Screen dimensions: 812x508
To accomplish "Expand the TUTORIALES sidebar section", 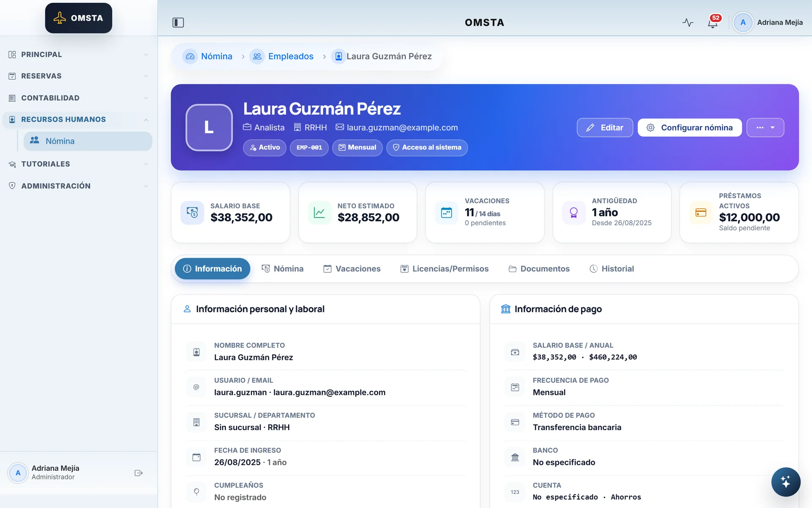I will tap(79, 164).
